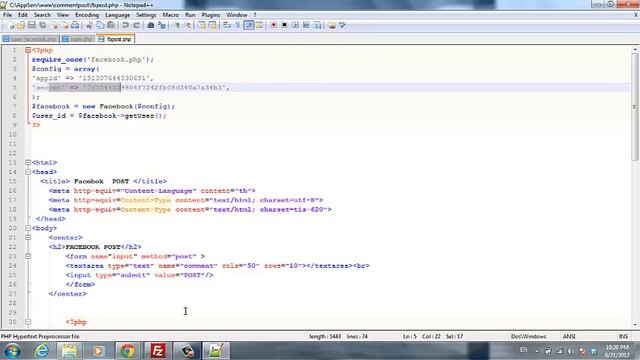Click the Save file toolbar icon
Viewport: 640px width, 360px height.
31,25
